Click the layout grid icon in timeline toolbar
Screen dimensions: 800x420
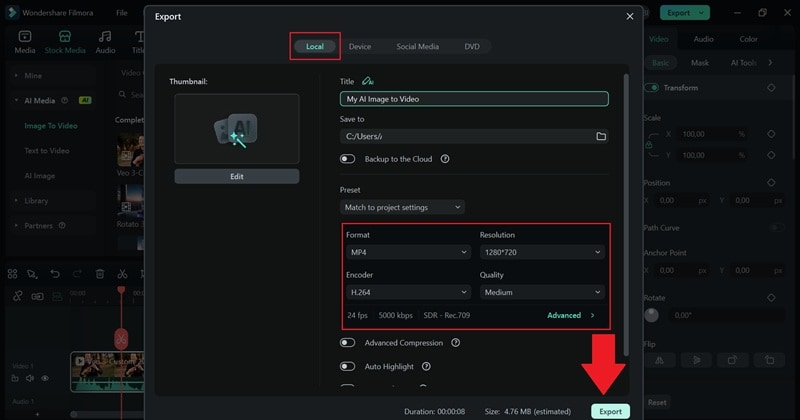13,274
